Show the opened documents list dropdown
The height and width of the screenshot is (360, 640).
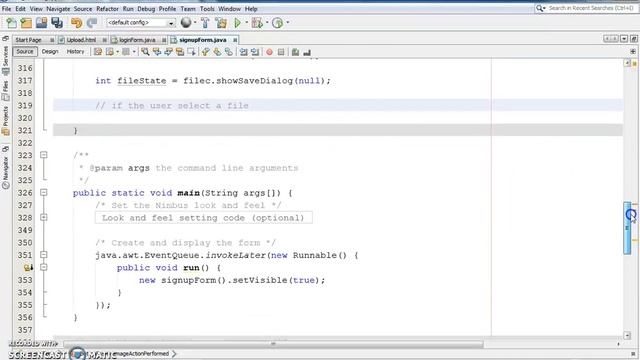624,39
